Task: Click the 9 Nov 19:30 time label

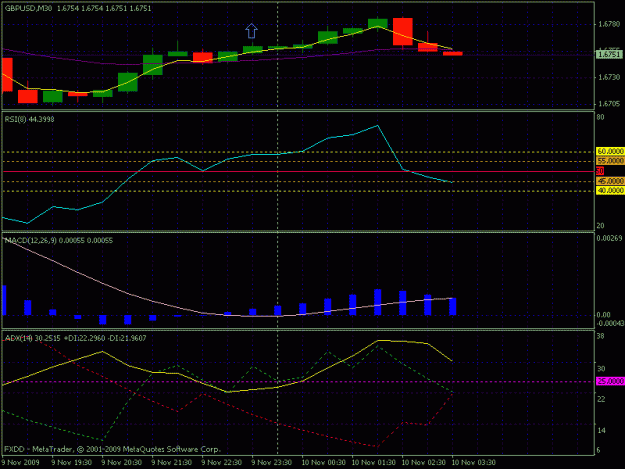Action: 72,463
